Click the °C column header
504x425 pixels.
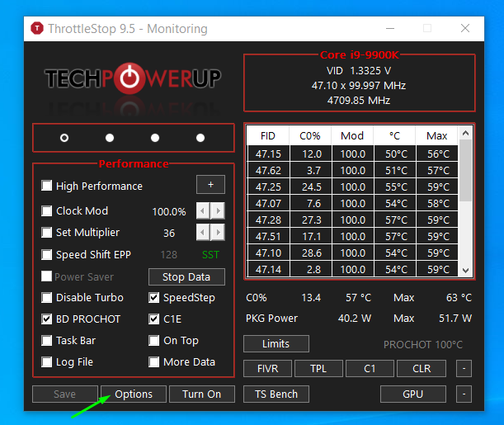point(395,135)
